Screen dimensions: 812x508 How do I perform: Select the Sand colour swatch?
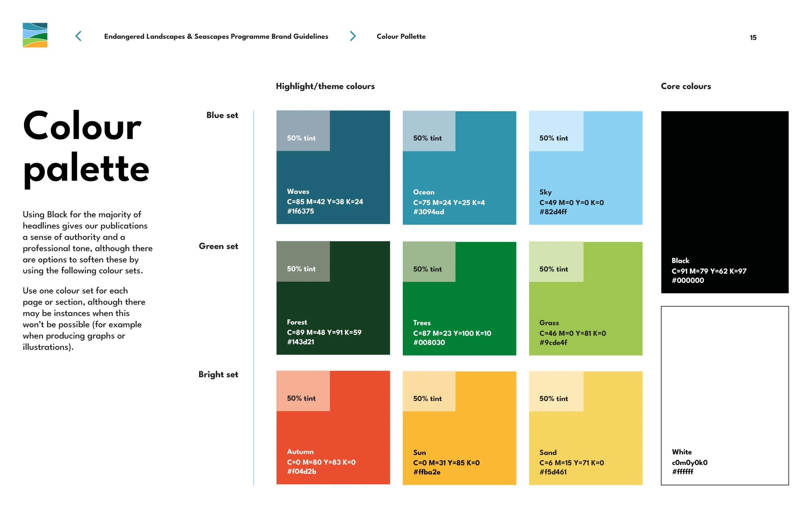coord(585,428)
